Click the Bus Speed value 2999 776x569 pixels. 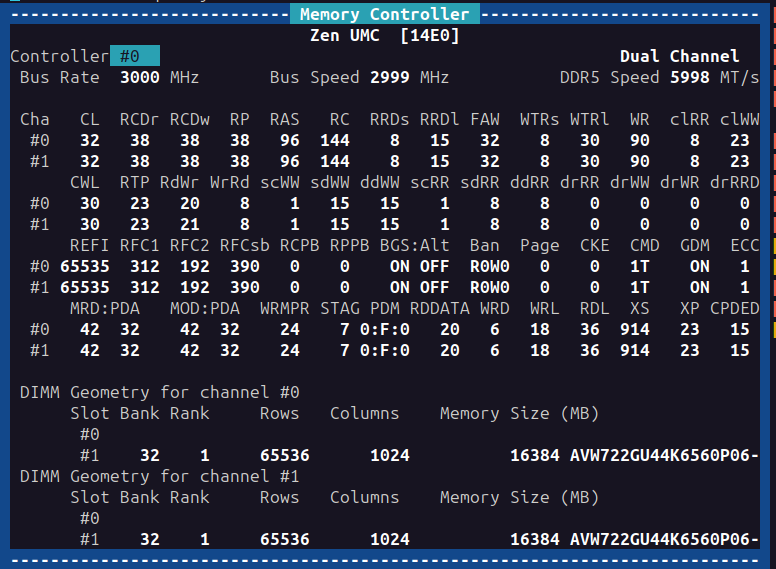click(x=389, y=78)
